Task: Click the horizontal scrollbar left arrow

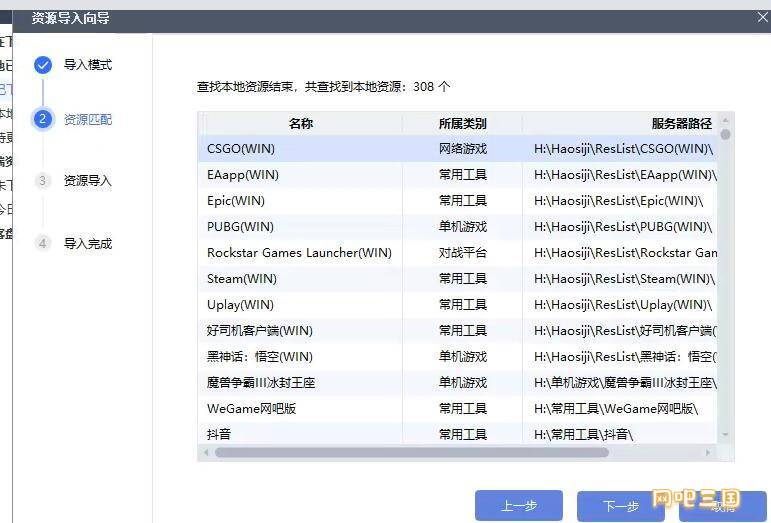Action: (206, 452)
